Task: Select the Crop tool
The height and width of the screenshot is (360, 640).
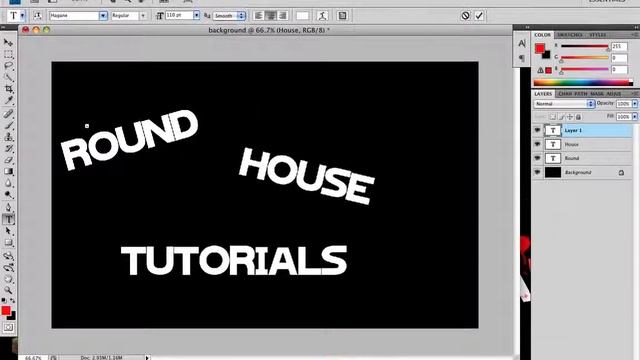Action: [x=8, y=89]
